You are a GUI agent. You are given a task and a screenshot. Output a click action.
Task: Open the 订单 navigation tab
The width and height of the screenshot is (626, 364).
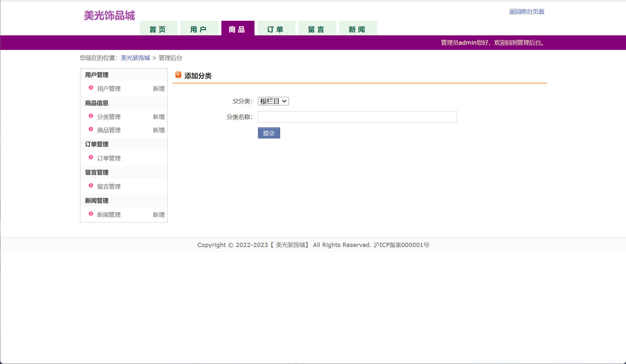tap(276, 29)
